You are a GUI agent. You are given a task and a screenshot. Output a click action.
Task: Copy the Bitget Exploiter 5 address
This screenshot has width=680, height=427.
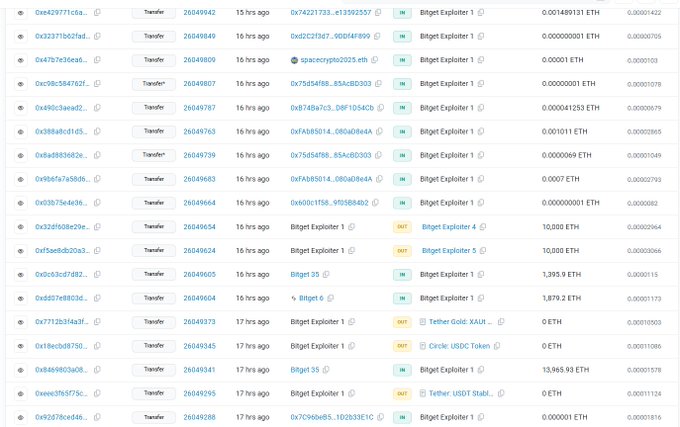point(483,251)
